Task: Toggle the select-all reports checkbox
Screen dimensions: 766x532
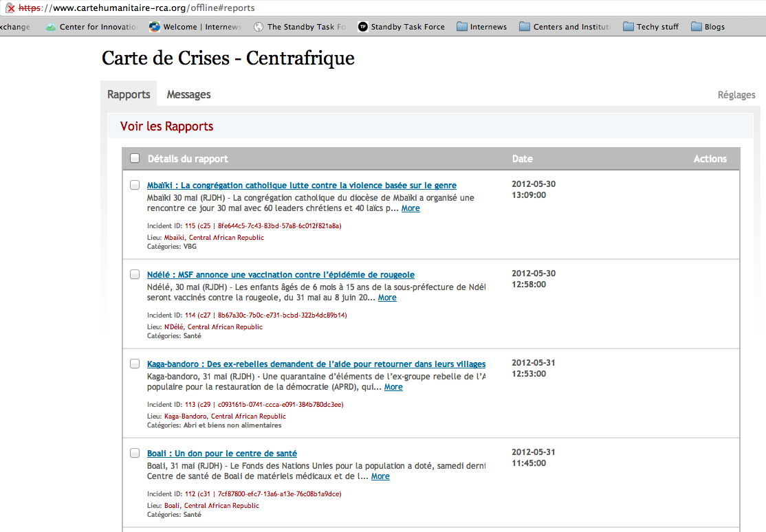Action: [135, 158]
